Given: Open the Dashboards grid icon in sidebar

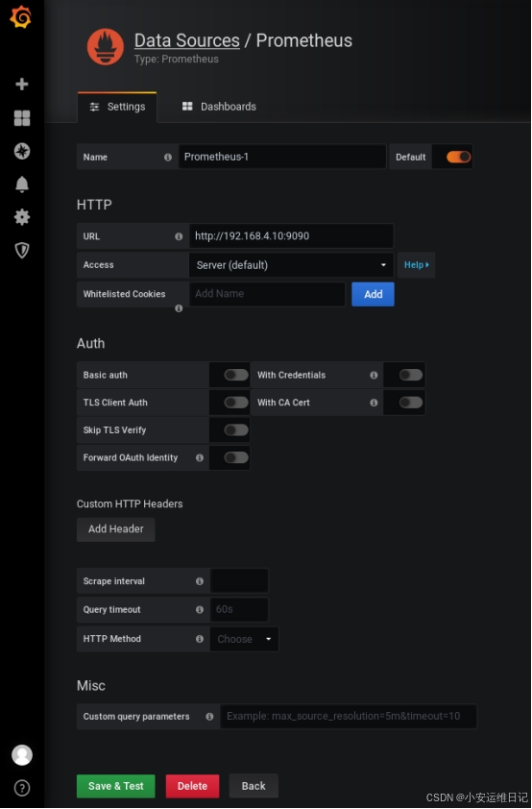Looking at the screenshot, I should 22,118.
